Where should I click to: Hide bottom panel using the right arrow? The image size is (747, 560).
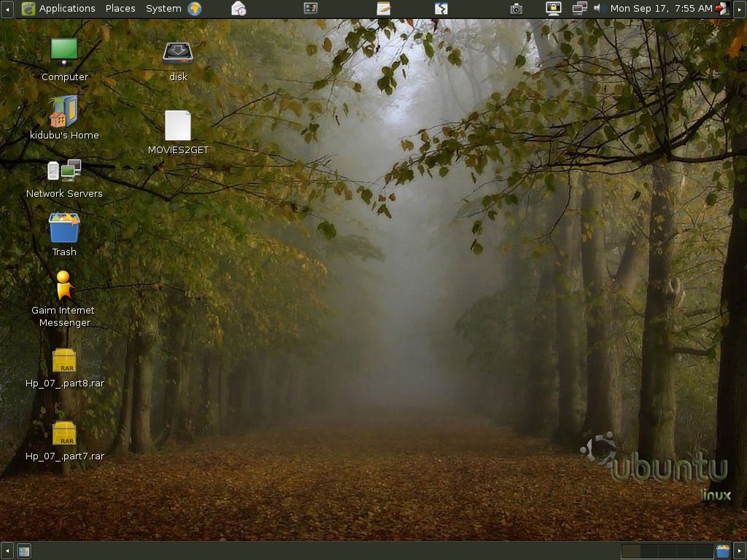[740, 551]
